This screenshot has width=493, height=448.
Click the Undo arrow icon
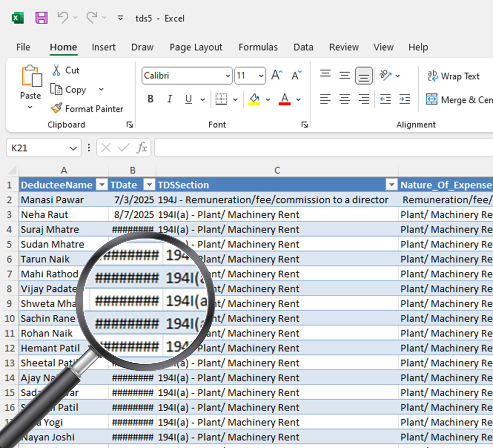pyautogui.click(x=63, y=18)
